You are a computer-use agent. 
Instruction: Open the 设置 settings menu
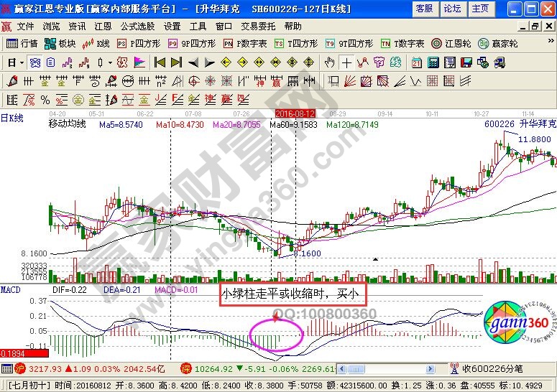pyautogui.click(x=172, y=26)
